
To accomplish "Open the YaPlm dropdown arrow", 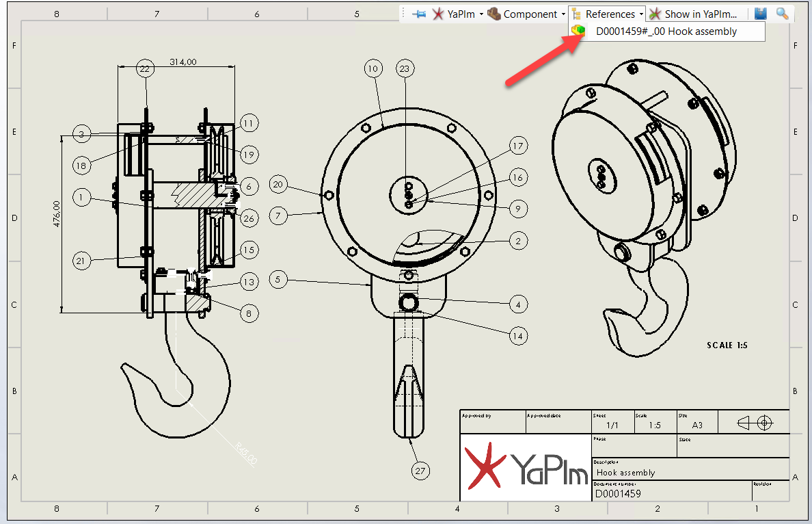I will point(481,14).
